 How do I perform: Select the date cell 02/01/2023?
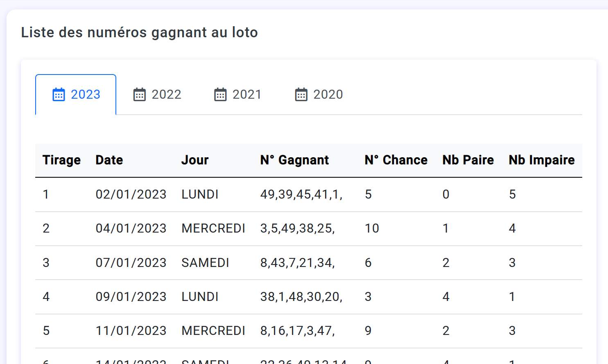[x=131, y=194]
